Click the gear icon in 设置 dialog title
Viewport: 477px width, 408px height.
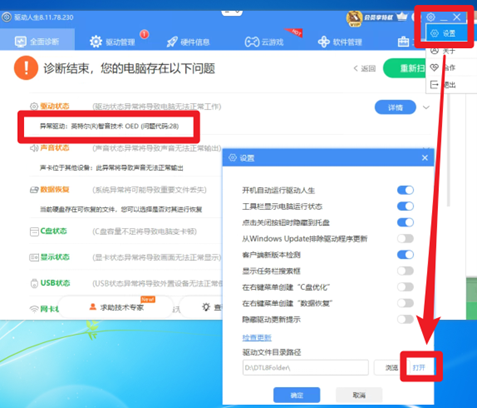pyautogui.click(x=232, y=158)
